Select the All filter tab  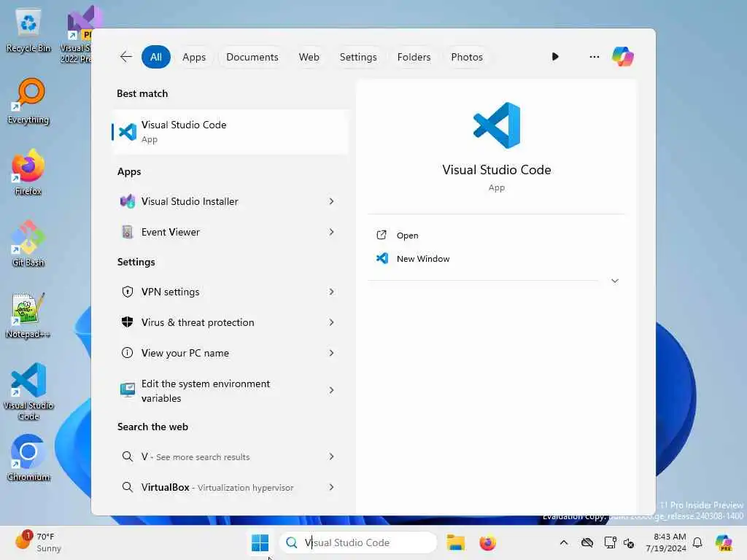156,57
